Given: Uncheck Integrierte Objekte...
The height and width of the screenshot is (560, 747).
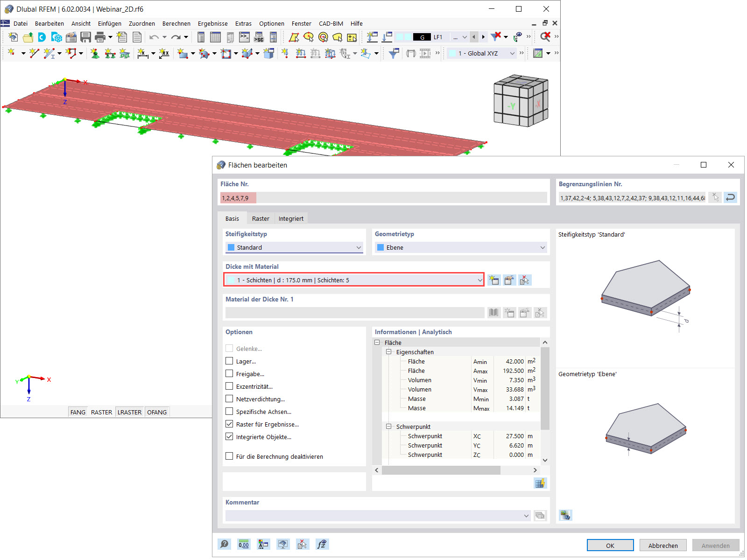Looking at the screenshot, I should tap(229, 436).
